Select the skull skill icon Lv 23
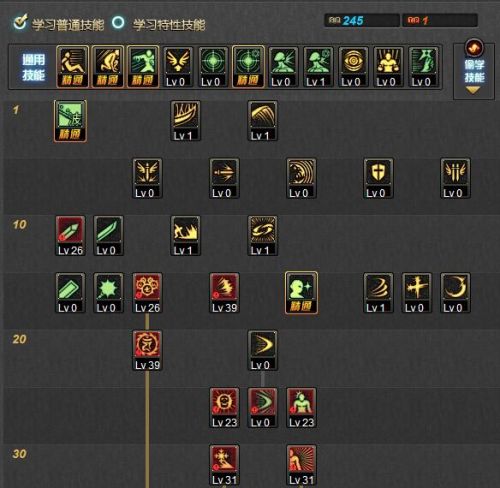The width and height of the screenshot is (500, 488). coord(224,408)
